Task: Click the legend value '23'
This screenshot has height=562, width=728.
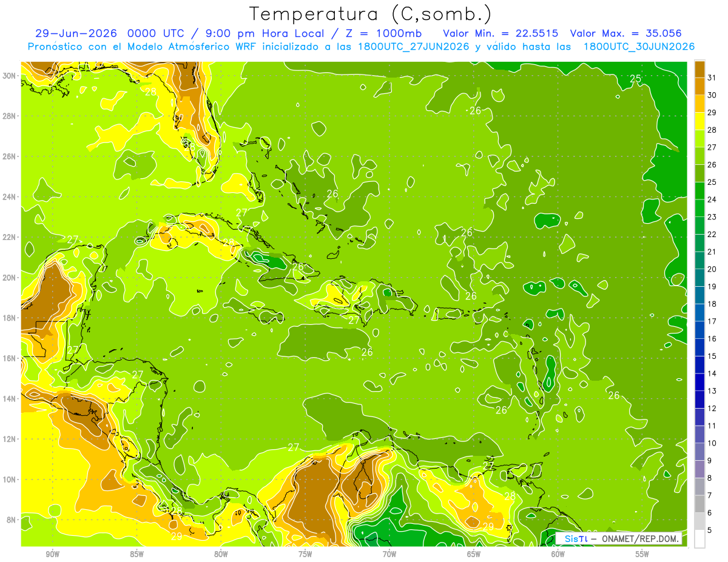Action: pos(712,216)
